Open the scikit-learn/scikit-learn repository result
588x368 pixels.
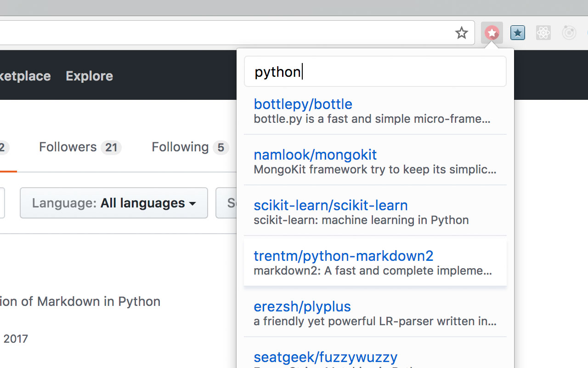click(331, 205)
